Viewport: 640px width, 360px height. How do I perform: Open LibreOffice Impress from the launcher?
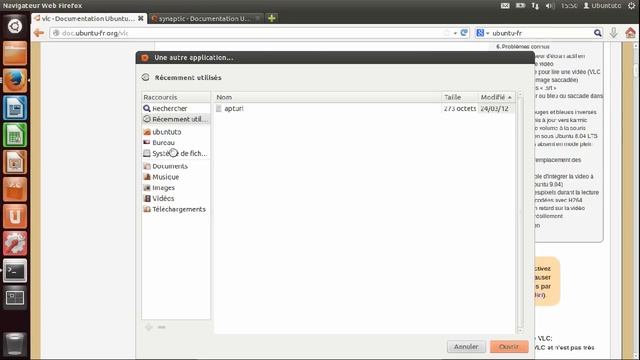coord(15,162)
